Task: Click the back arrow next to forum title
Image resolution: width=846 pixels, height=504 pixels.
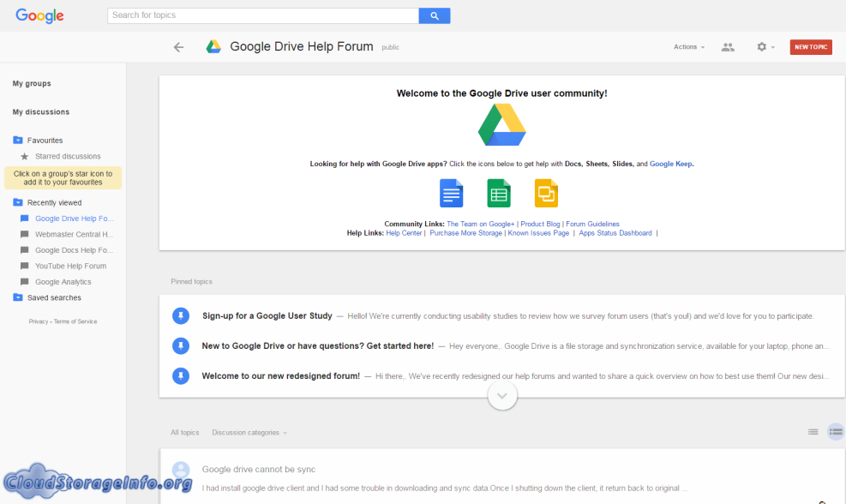Action: 178,47
